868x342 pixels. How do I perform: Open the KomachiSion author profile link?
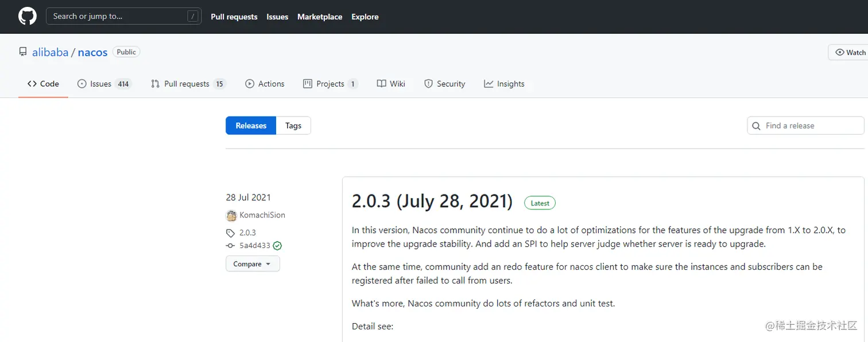point(262,215)
